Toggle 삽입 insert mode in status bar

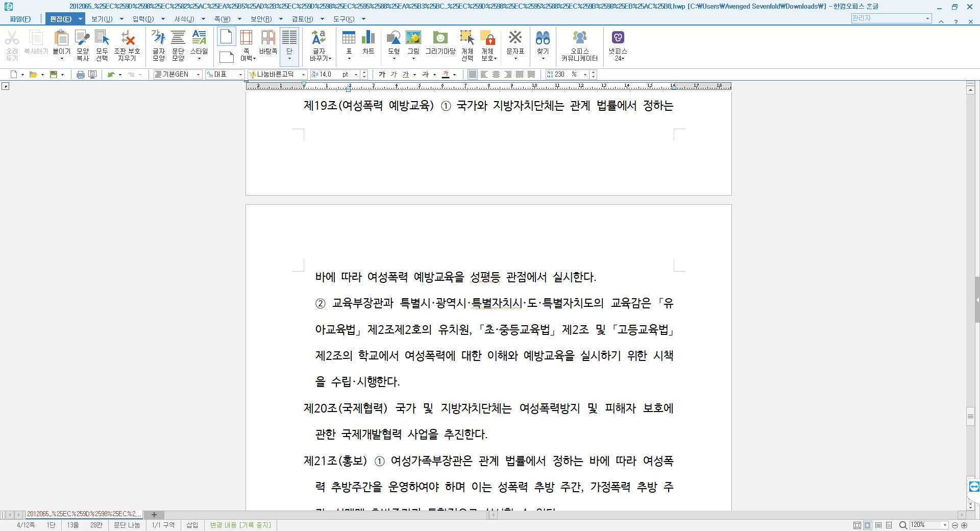pyautogui.click(x=192, y=525)
